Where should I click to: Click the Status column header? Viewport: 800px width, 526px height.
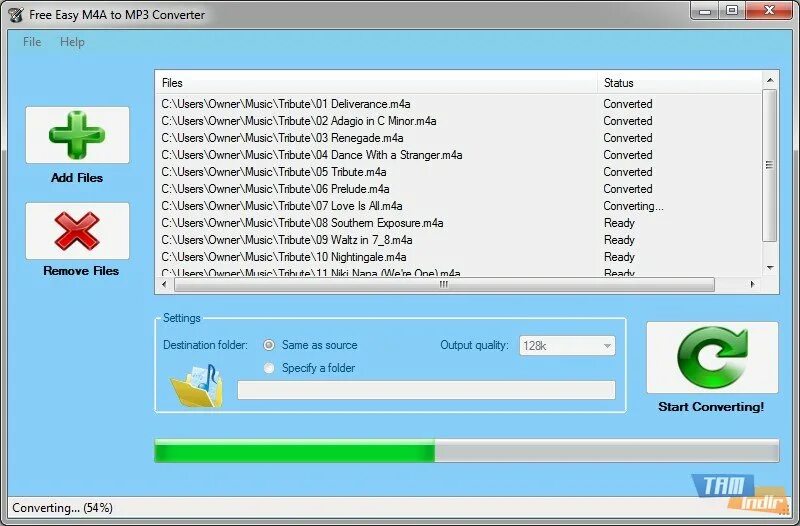pyautogui.click(x=680, y=83)
